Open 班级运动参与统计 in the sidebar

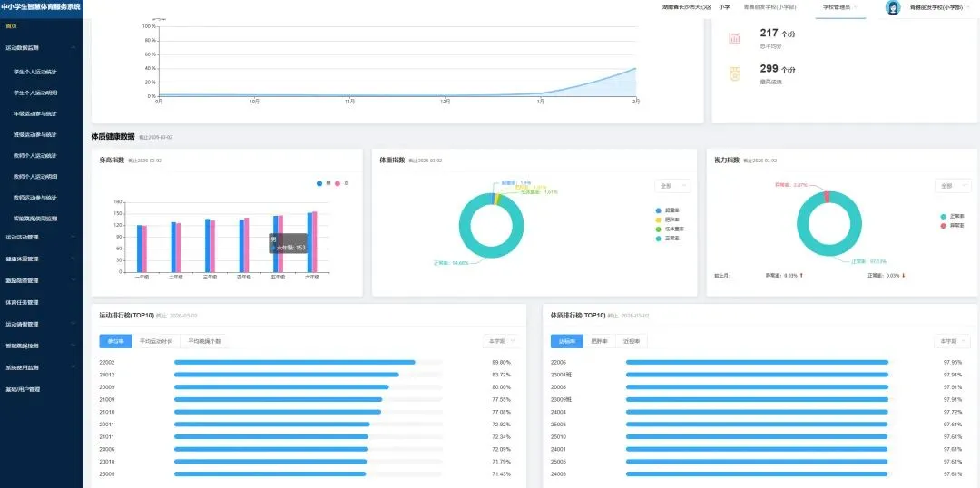click(x=35, y=134)
